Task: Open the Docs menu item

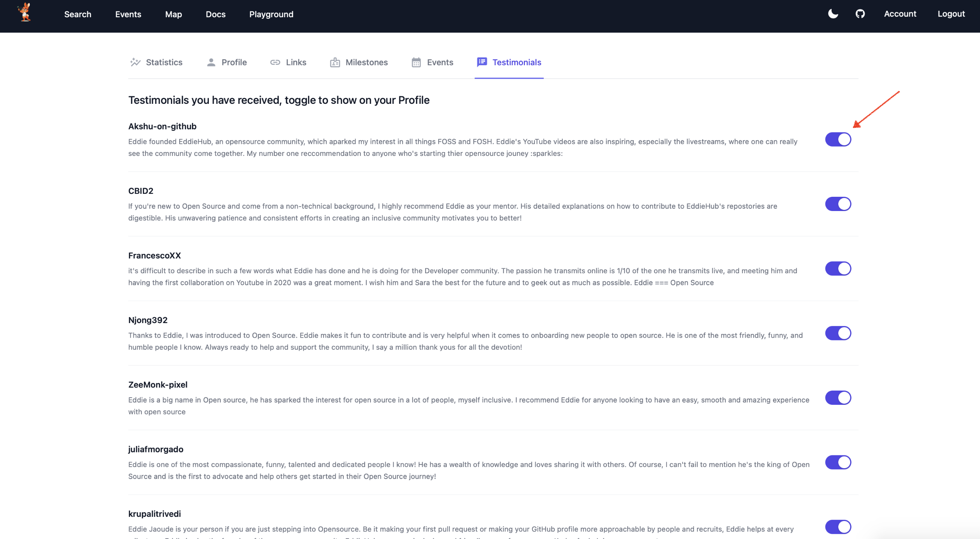Action: click(215, 14)
